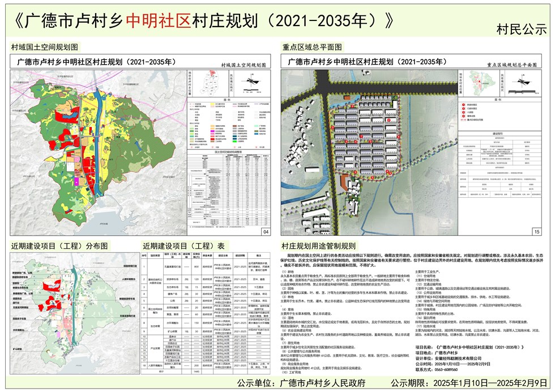Open the near-term projects distribution map
Image resolution: width=555 pixels, height=392 pixels.
(x=75, y=313)
